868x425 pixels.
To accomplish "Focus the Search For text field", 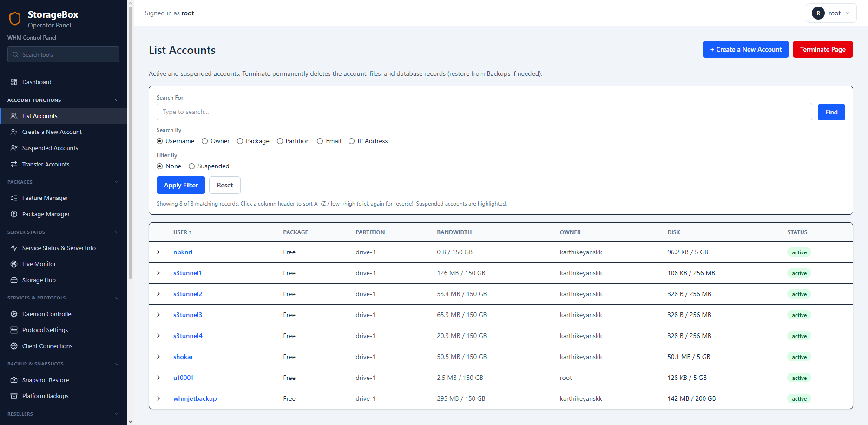I will 484,112.
